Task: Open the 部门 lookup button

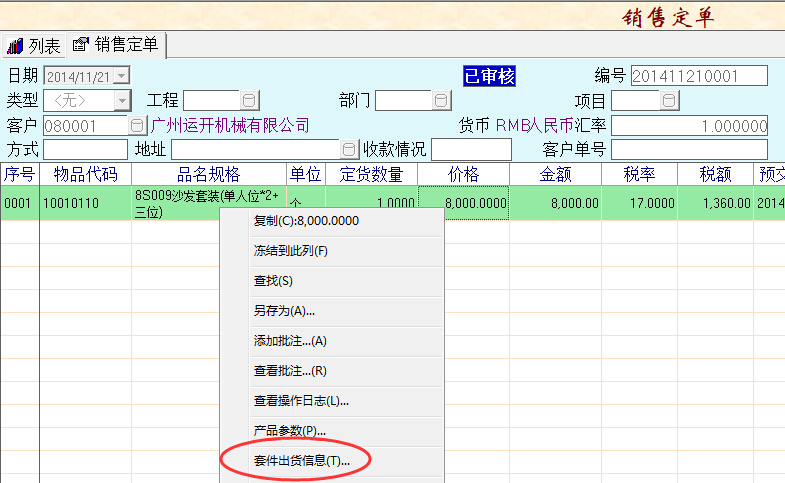Action: pos(441,101)
